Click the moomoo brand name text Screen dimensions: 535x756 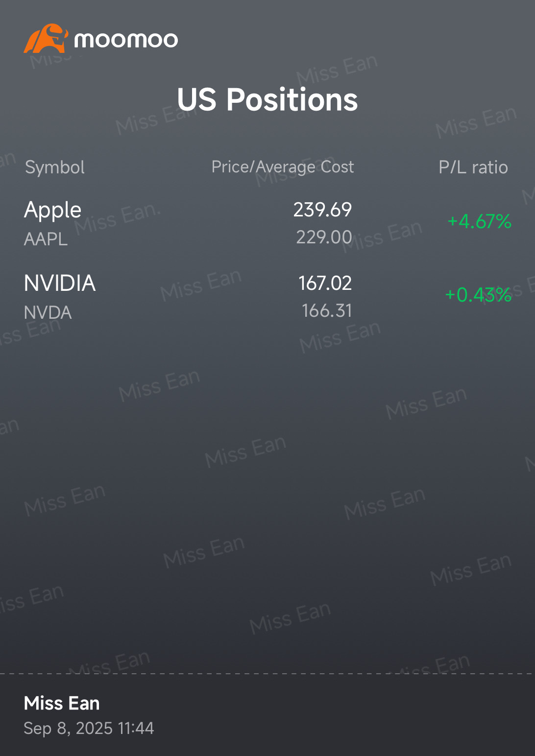pyautogui.click(x=126, y=40)
